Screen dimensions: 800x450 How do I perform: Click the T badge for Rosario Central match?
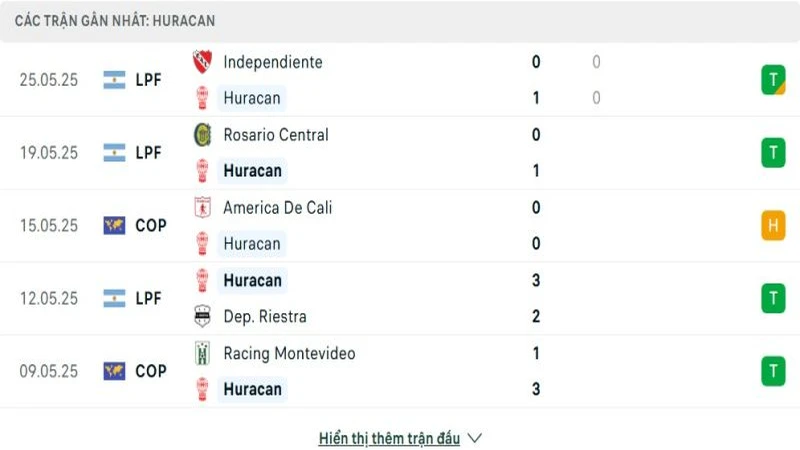tap(773, 153)
